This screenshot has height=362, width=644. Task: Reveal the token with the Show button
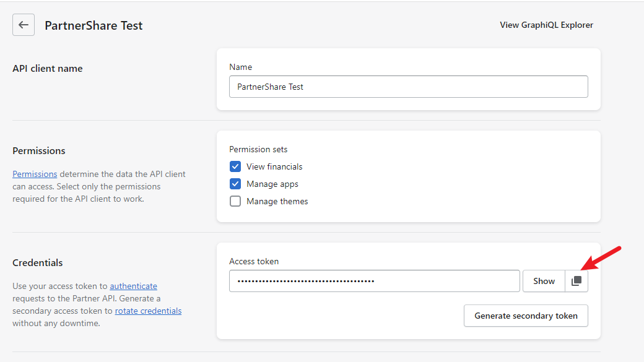pos(544,281)
